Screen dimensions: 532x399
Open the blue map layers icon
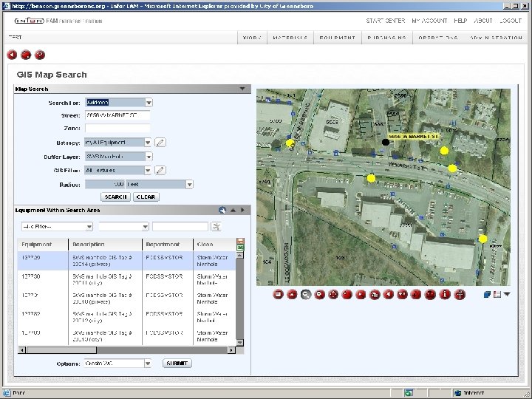[x=487, y=295]
